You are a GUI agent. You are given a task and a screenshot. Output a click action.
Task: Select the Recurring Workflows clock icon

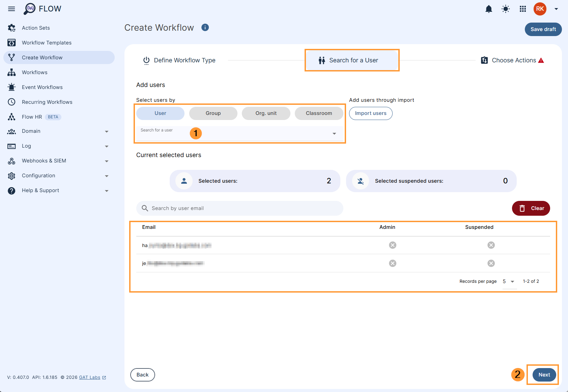[11, 102]
